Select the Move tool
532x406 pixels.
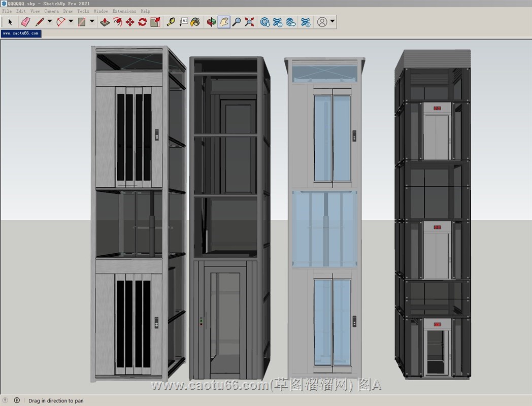click(130, 22)
